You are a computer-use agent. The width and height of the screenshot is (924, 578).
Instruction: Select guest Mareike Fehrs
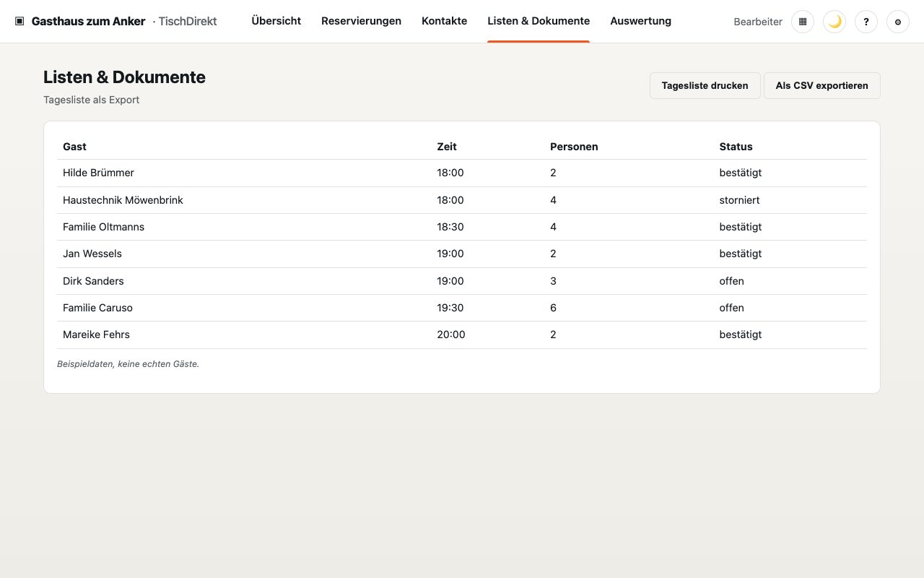[x=96, y=335]
